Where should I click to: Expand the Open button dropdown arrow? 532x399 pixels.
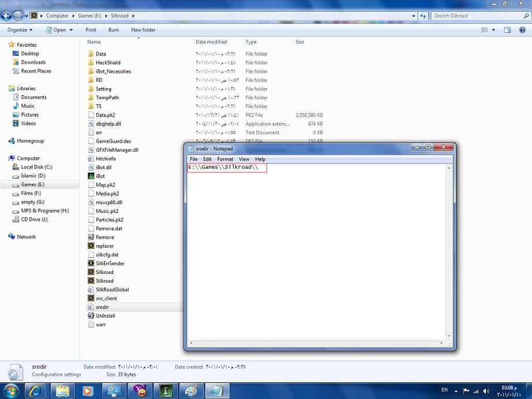click(71, 30)
